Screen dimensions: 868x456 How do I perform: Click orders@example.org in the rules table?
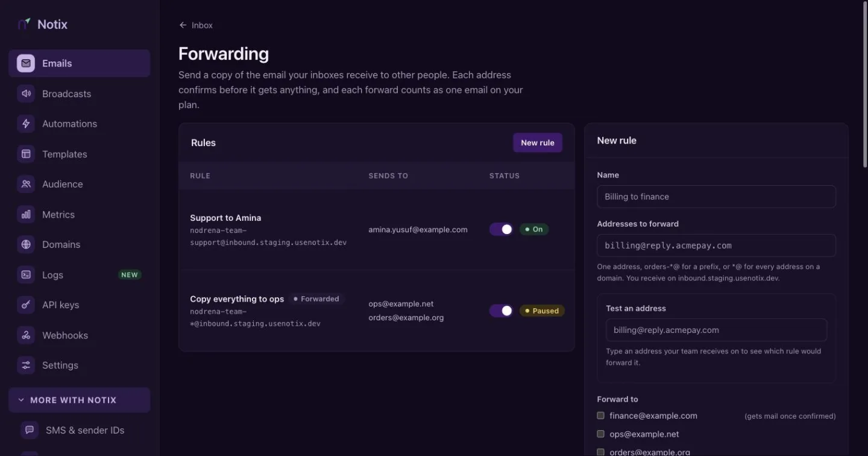406,317
